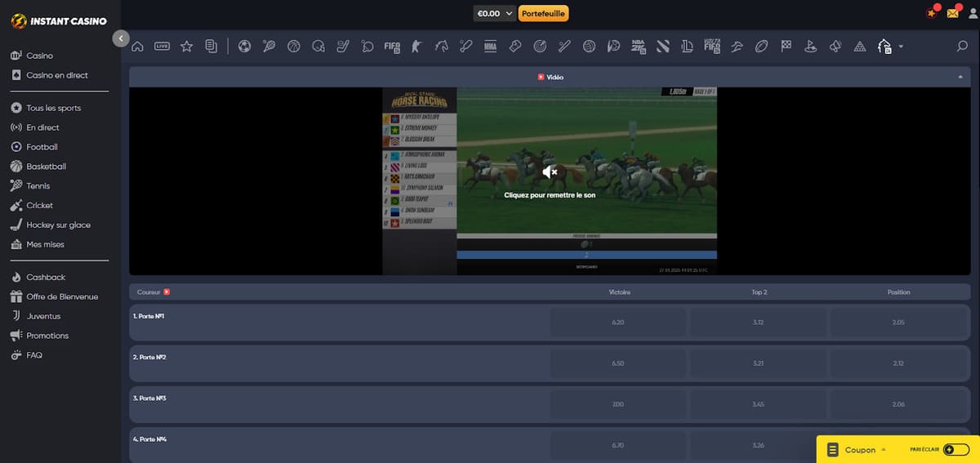
Task: Select the Counter-Strike soldier icon
Action: [x=416, y=47]
